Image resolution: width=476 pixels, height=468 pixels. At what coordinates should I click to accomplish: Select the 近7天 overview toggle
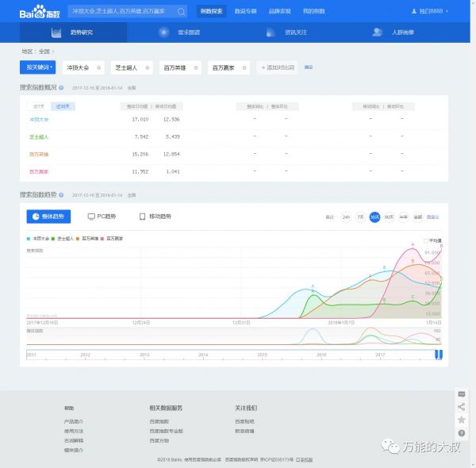(x=36, y=105)
